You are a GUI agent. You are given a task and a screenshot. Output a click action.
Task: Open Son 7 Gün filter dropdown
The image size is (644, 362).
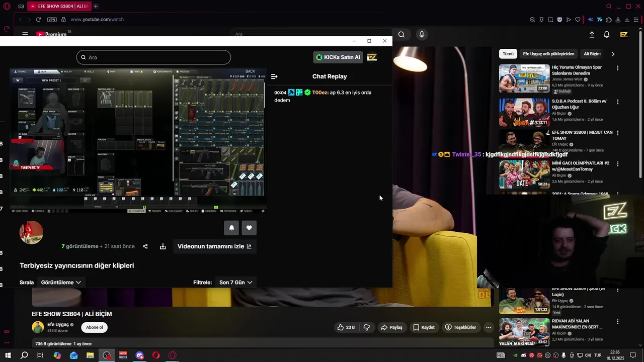click(236, 283)
